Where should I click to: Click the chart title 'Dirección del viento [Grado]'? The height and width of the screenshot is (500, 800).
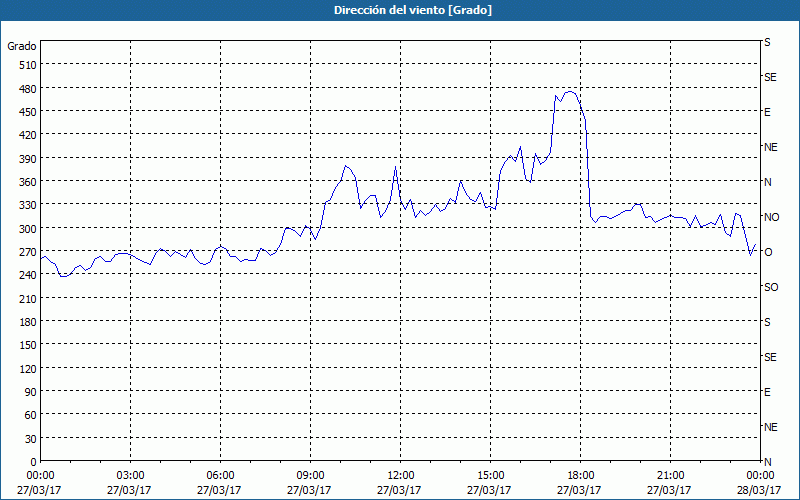(x=412, y=10)
